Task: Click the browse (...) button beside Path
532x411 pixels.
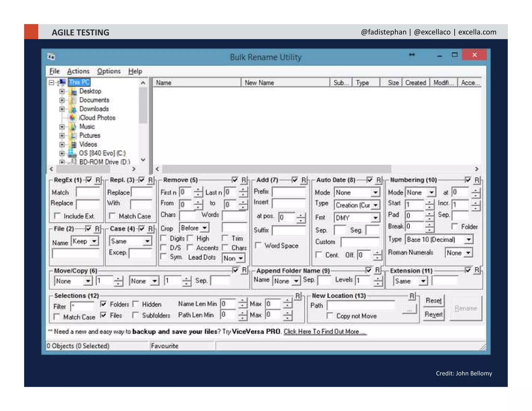Action: (x=409, y=310)
